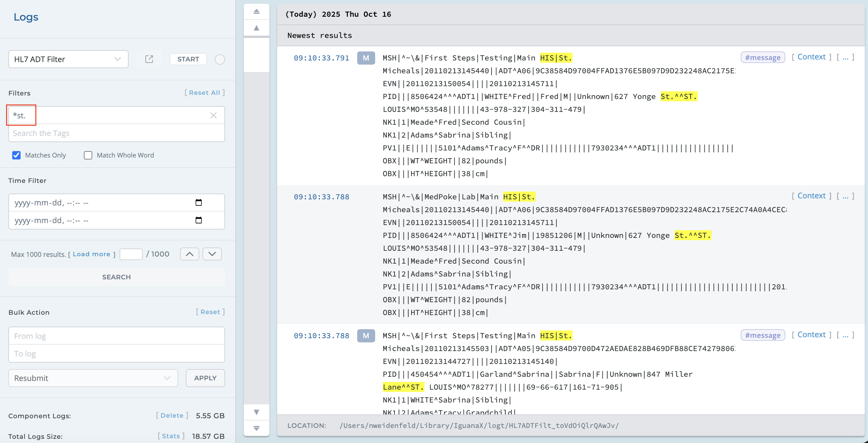Viewport: 868px width, 443px height.
Task: Click the #message tag on first entry
Action: 763,58
